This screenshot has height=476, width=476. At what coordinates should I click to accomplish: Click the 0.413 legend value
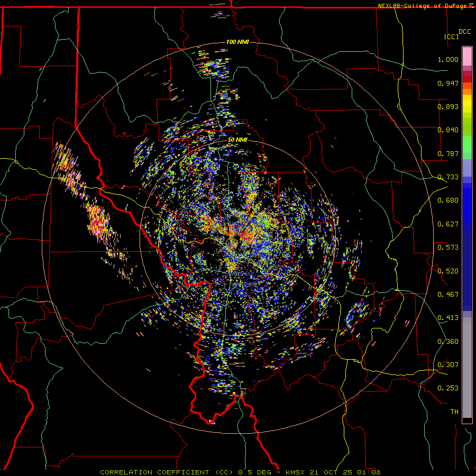coord(448,318)
